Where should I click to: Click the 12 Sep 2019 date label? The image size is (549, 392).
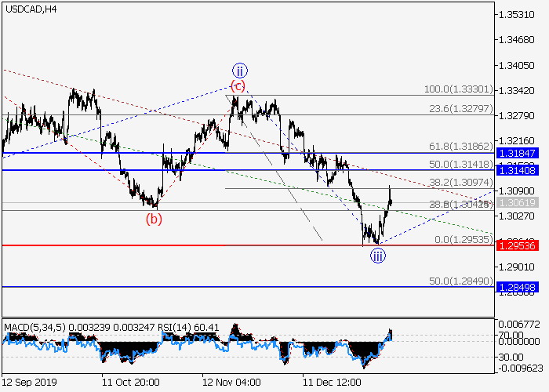point(29,383)
